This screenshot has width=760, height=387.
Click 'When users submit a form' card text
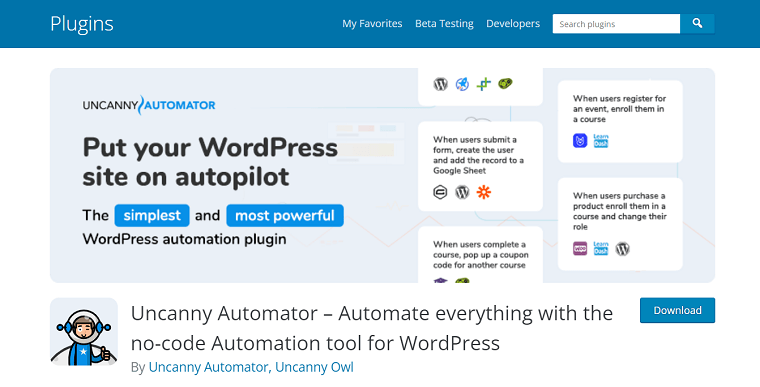tap(478, 155)
